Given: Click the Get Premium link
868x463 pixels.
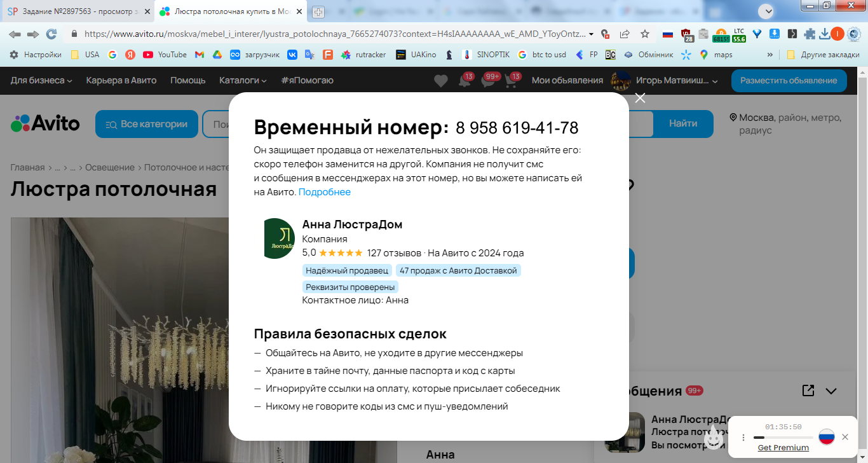Looking at the screenshot, I should 783,448.
